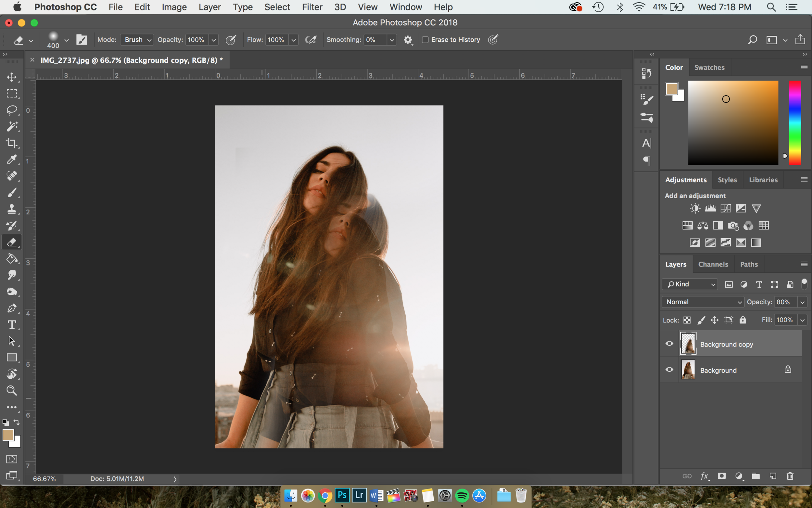
Task: Select the Move tool
Action: click(x=12, y=77)
